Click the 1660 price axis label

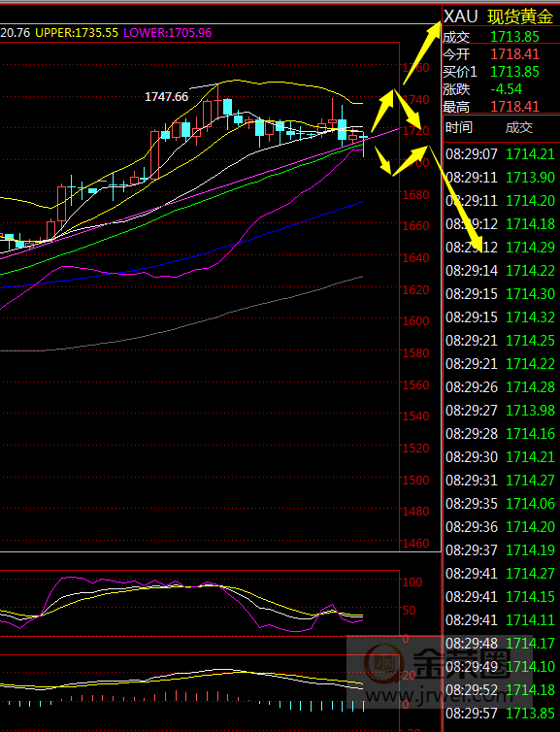(416, 225)
